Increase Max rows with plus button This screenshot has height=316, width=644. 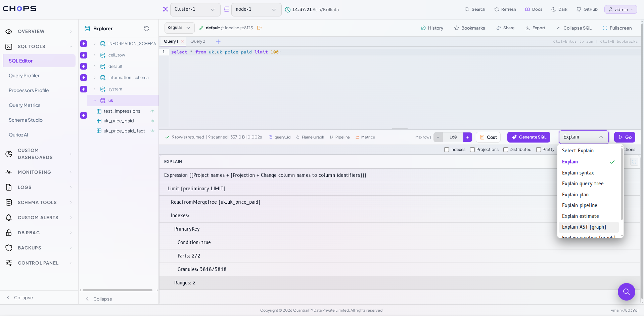point(468,137)
